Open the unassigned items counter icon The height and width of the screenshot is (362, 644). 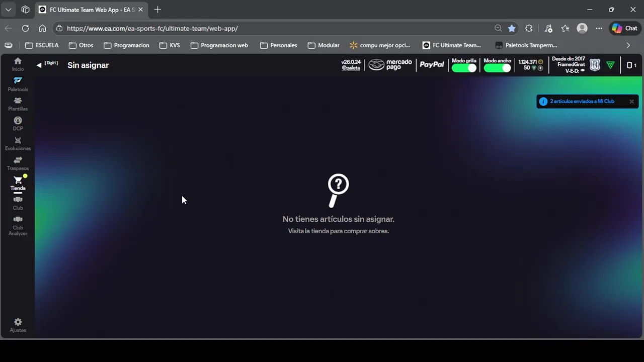[x=631, y=65]
